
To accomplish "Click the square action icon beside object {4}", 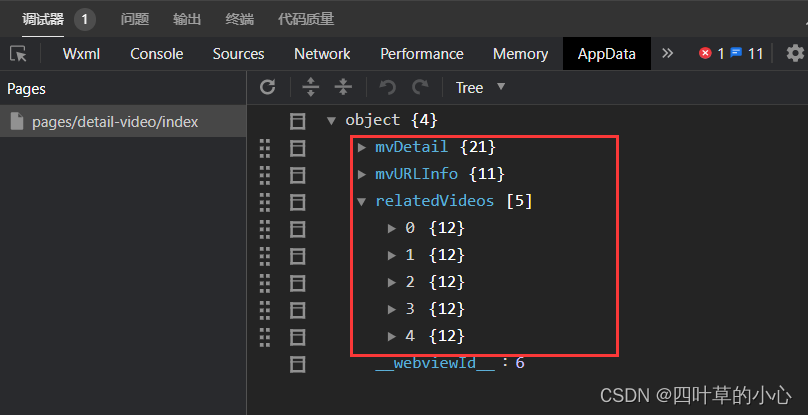I will click(297, 122).
